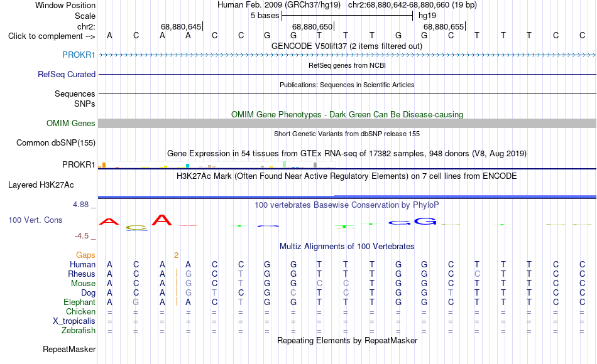The width and height of the screenshot is (597, 364).
Task: Click the Scale track label
Action: click(x=85, y=16)
